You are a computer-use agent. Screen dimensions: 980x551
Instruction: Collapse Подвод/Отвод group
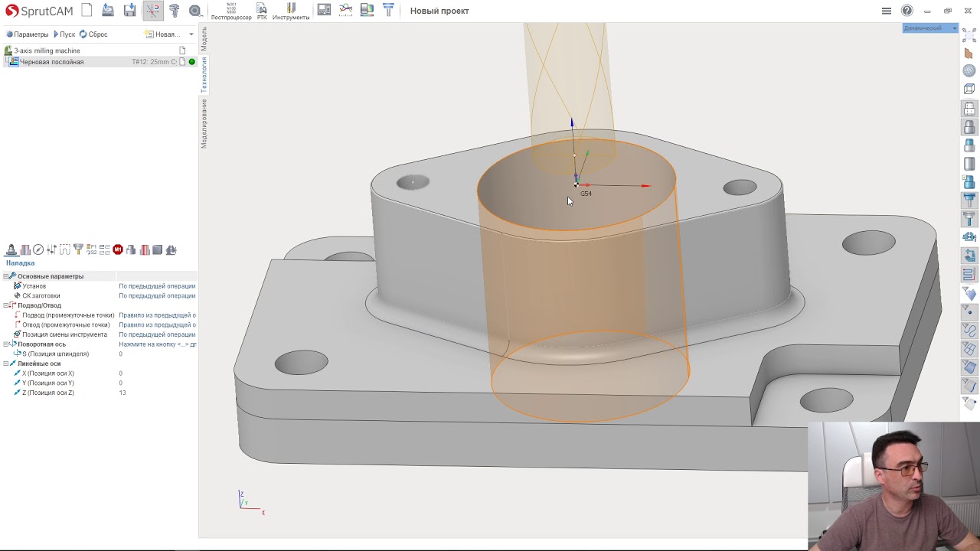[6, 305]
